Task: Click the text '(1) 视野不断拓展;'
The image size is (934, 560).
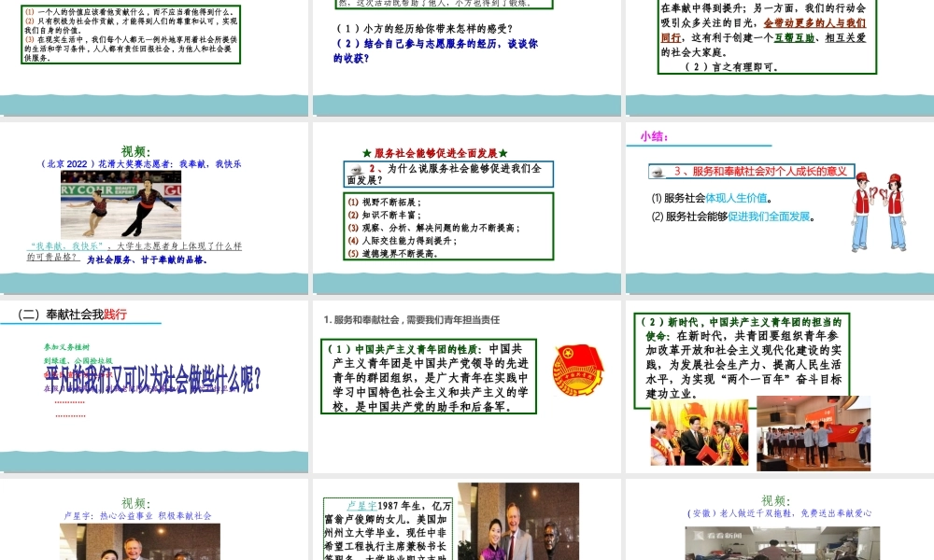Action: (x=384, y=203)
